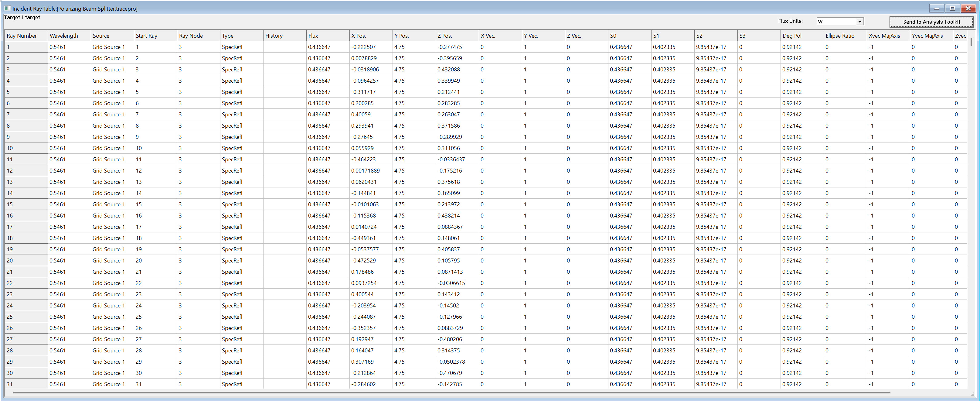Viewport: 980px width, 401px height.
Task: Click the SpecRefl cell in ray 3 row
Action: (x=232, y=69)
